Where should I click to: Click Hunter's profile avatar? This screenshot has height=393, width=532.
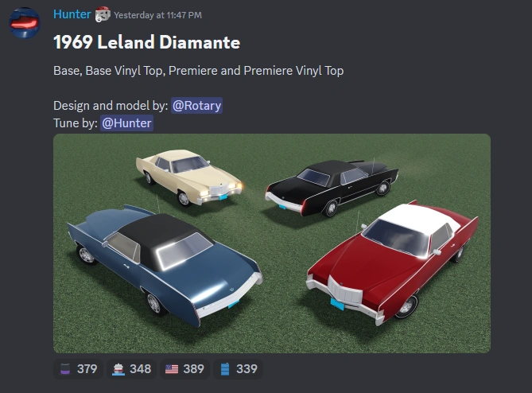pos(25,23)
